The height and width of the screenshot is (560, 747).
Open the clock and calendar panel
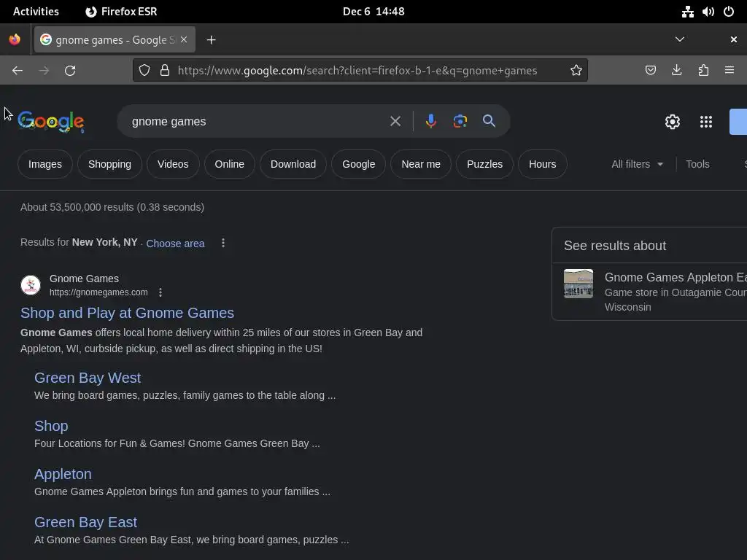(373, 12)
